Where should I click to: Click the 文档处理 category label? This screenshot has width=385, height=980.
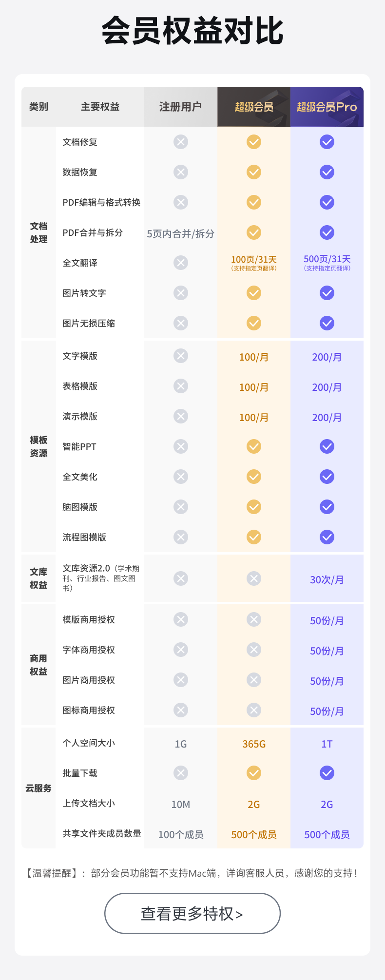point(38,232)
